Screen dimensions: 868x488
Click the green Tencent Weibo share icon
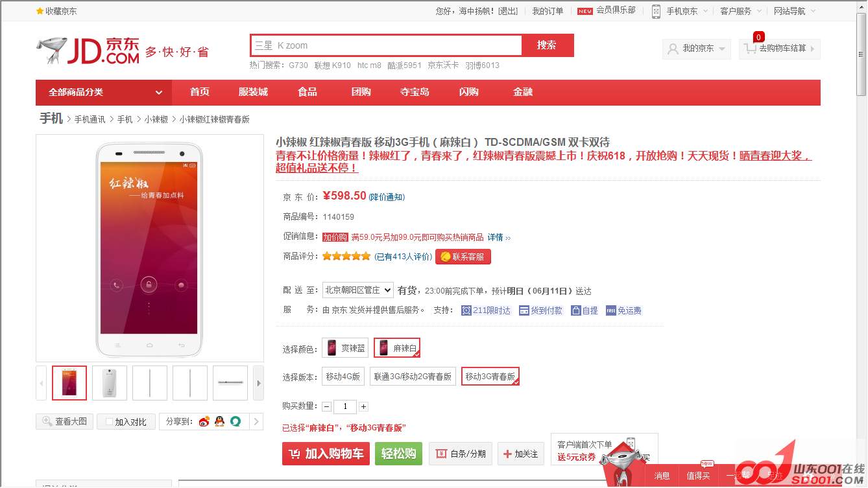[x=235, y=422]
